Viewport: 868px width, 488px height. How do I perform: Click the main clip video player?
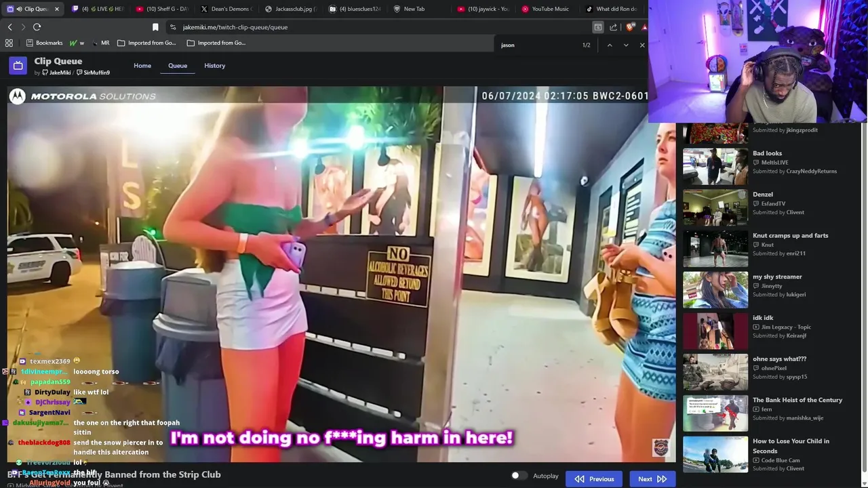click(x=342, y=274)
